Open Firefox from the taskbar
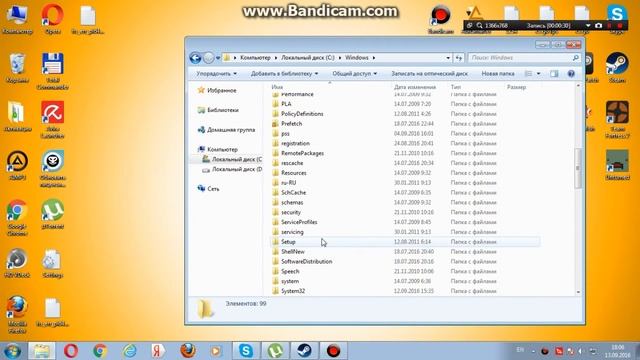The image size is (640, 360). pos(188,351)
